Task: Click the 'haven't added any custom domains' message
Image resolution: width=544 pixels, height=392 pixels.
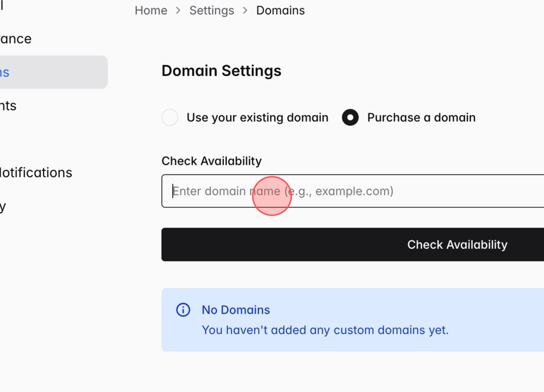Action: coord(325,330)
